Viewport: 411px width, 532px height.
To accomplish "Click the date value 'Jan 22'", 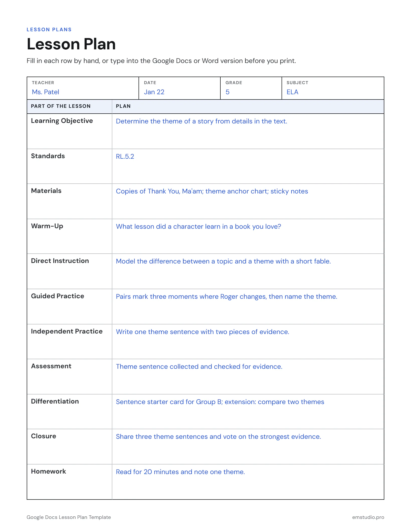I will click(154, 92).
